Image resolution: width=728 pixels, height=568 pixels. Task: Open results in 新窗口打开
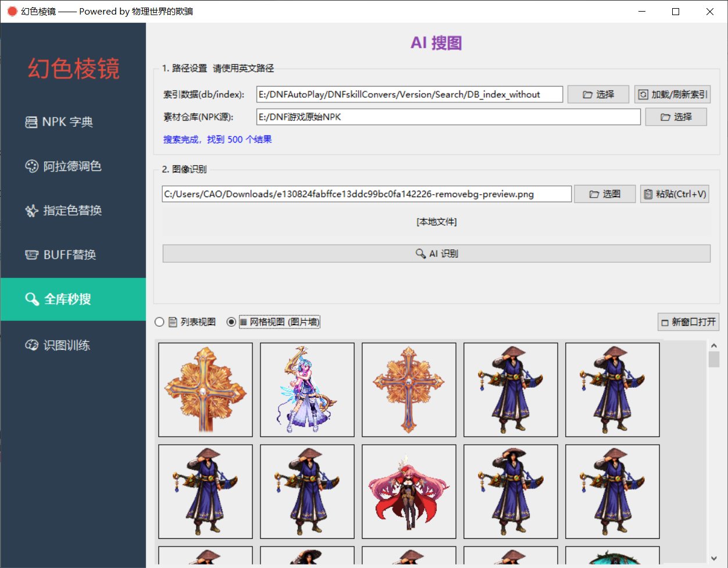click(x=688, y=321)
